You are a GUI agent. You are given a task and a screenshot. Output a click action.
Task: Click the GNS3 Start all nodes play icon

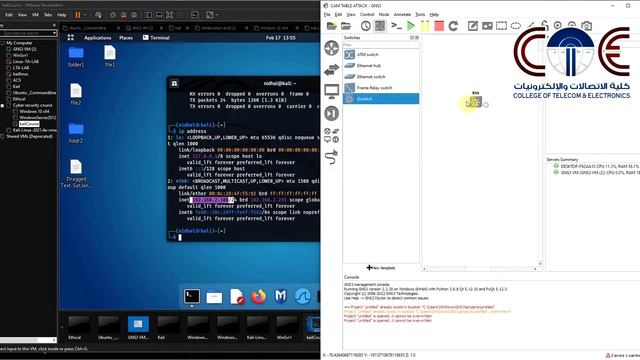411,26
